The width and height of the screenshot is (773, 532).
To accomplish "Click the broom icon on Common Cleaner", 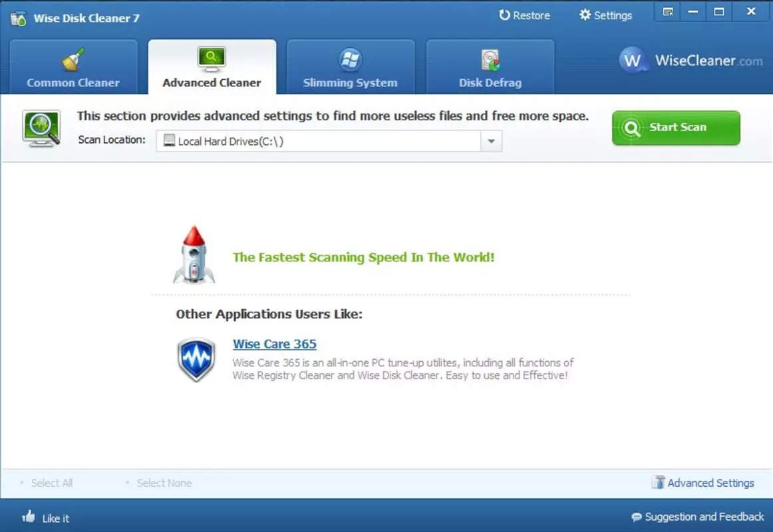I will pyautogui.click(x=73, y=60).
